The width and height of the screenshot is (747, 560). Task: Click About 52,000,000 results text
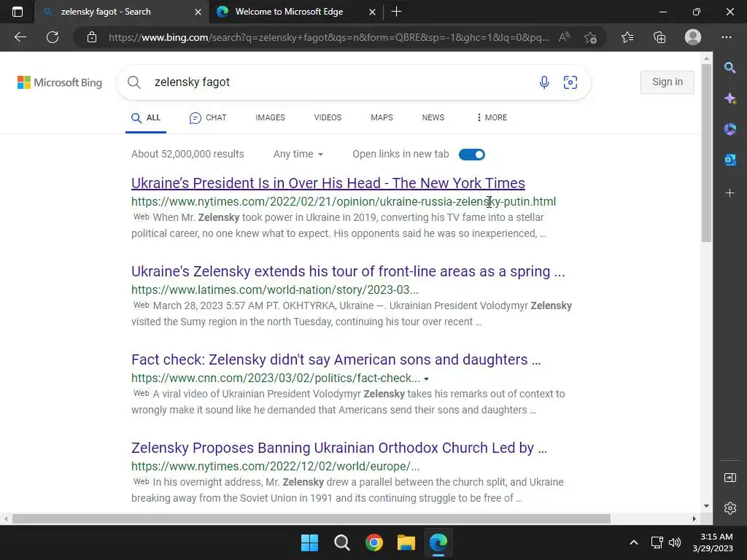(187, 154)
